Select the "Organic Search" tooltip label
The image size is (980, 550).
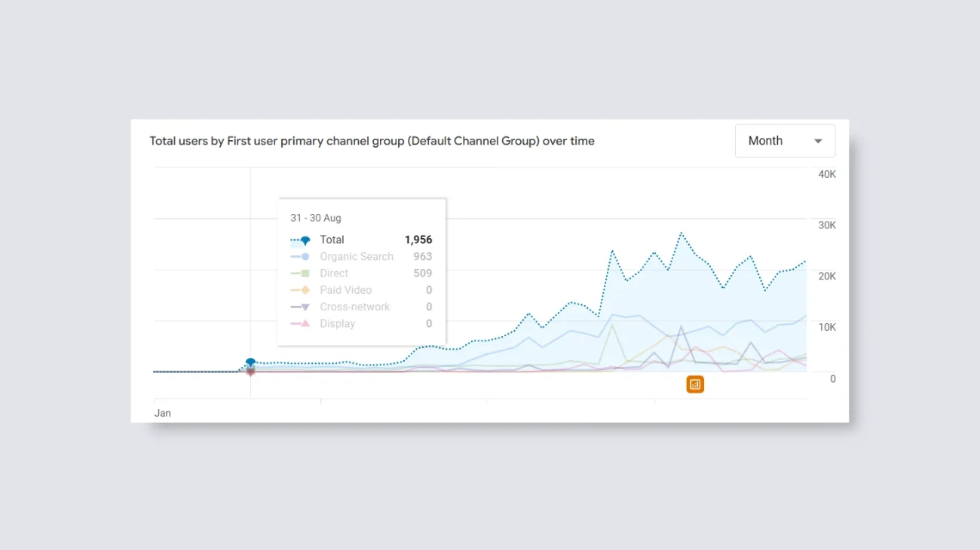click(x=357, y=256)
